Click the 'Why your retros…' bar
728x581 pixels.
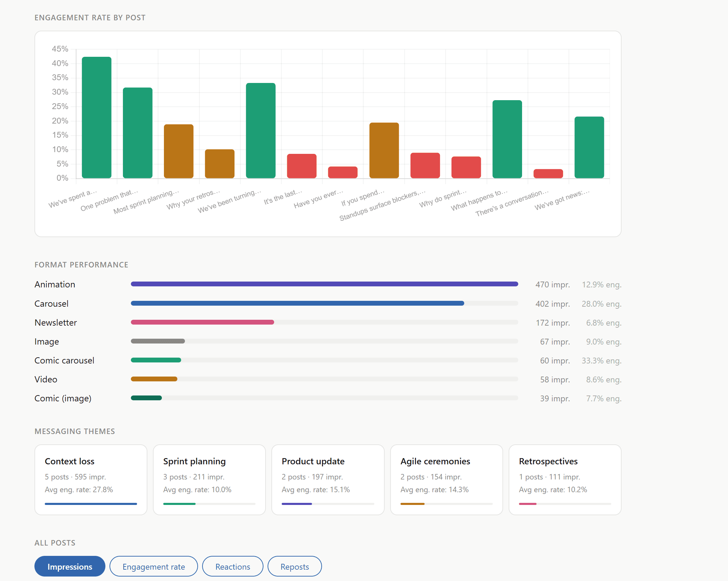[x=220, y=164]
